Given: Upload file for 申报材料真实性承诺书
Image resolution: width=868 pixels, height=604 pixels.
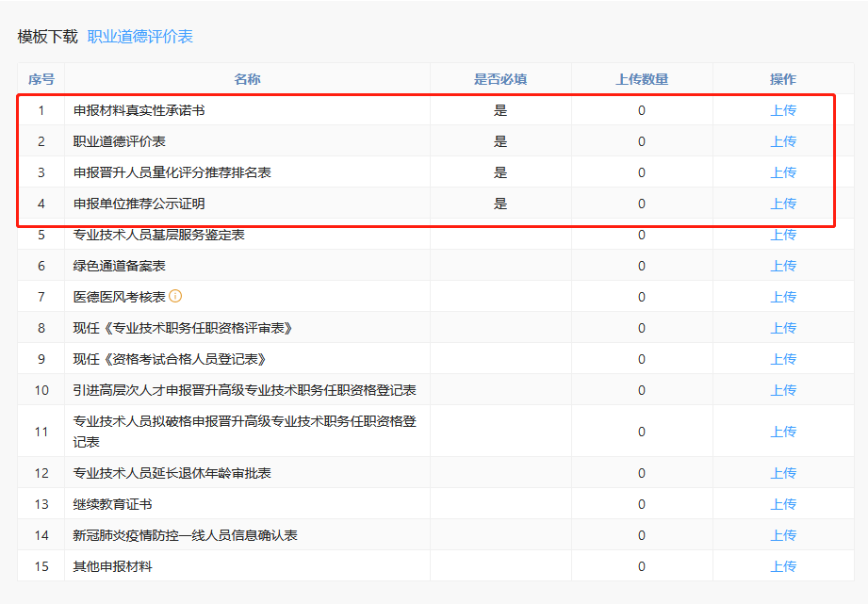Looking at the screenshot, I should [783, 110].
